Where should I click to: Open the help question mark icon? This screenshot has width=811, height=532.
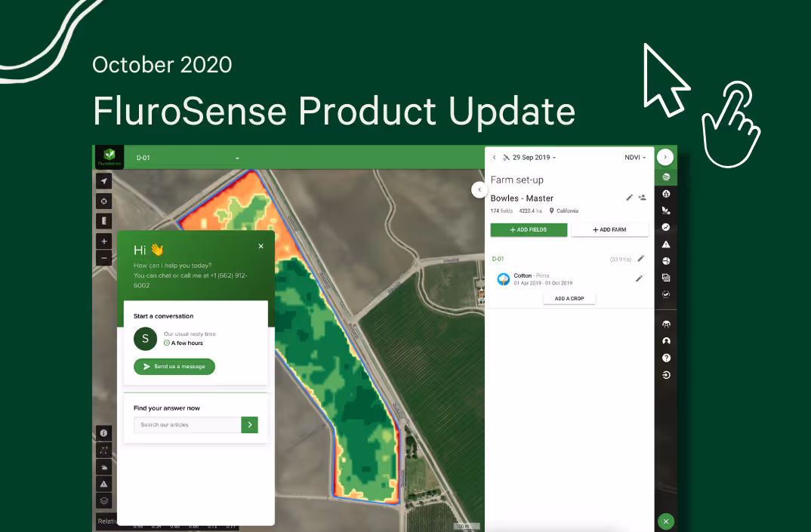point(666,358)
